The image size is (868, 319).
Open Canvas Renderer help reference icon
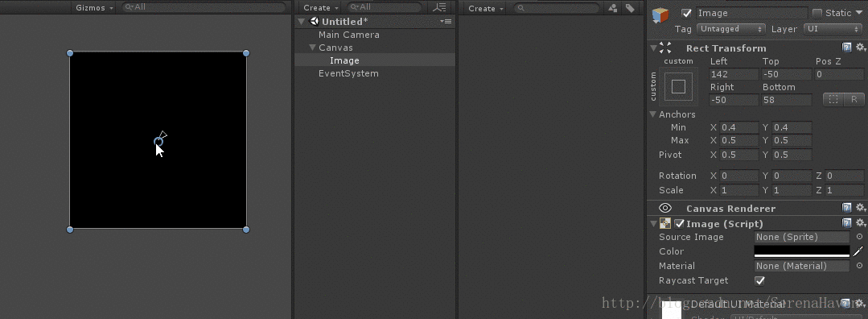pos(846,208)
